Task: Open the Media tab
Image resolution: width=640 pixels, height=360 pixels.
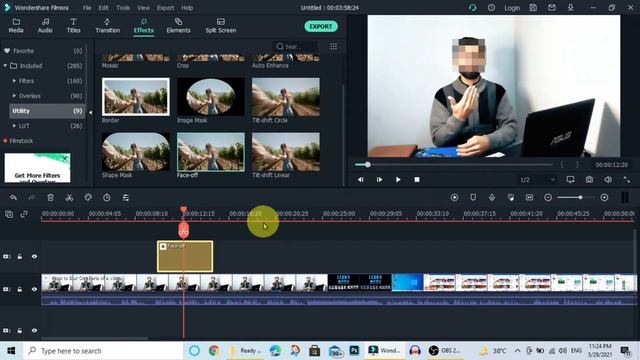Action: click(16, 26)
